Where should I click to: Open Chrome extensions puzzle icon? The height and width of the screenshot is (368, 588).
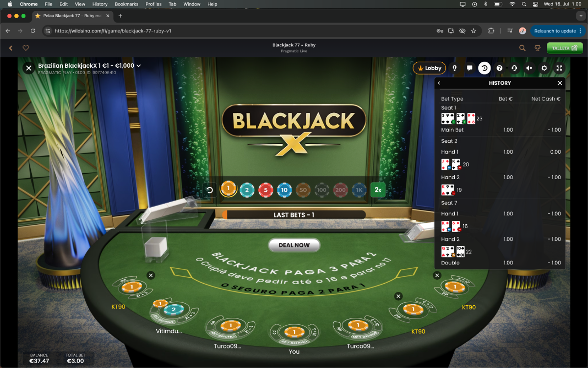[491, 30]
